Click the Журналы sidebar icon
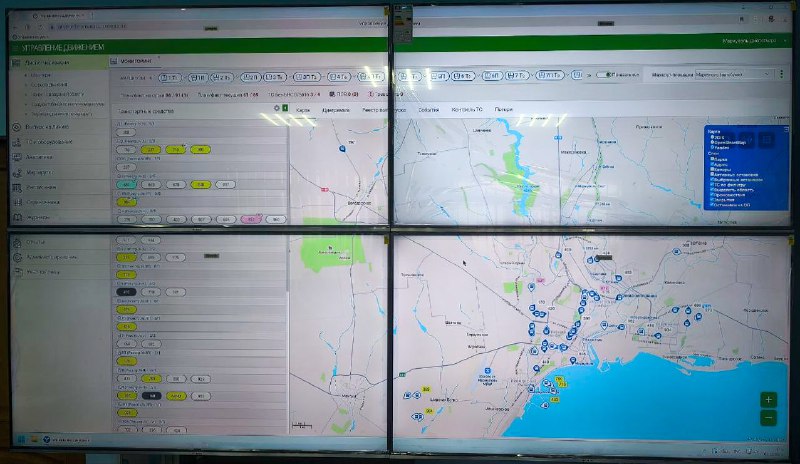 [17, 216]
